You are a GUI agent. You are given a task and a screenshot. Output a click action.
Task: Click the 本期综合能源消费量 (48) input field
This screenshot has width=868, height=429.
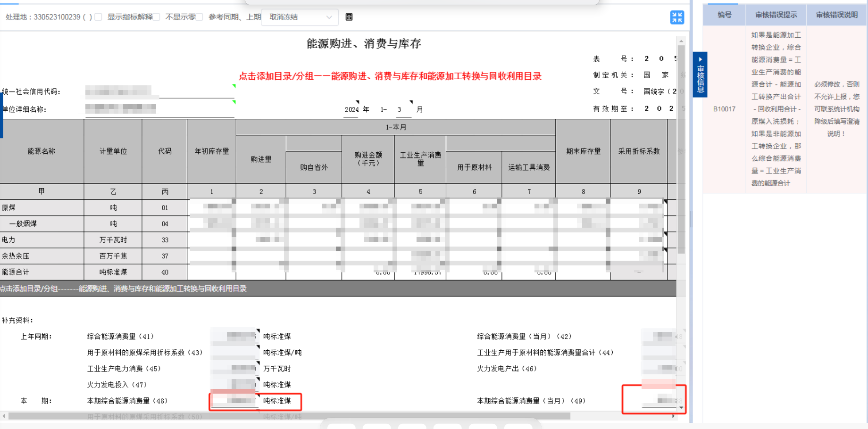(x=234, y=401)
